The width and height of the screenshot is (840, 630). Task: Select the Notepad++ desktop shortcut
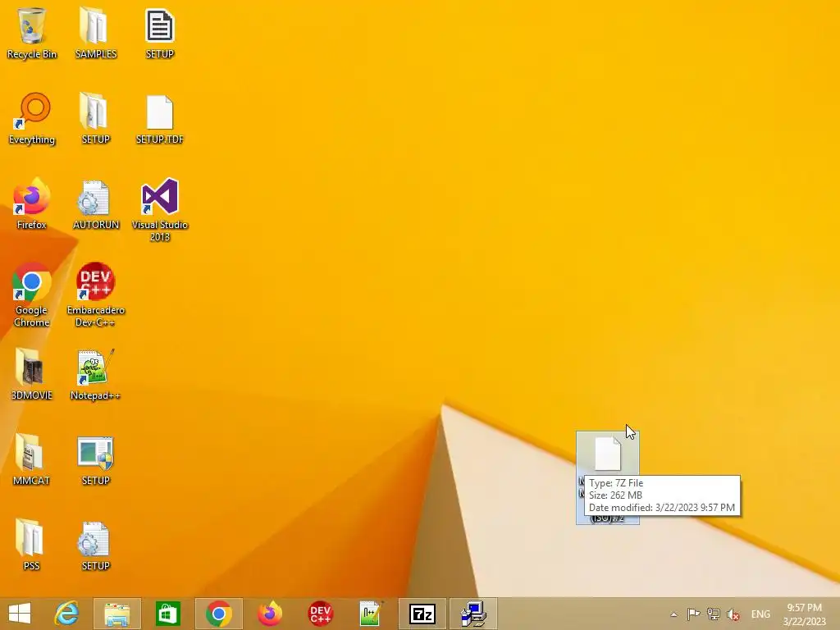(96, 374)
